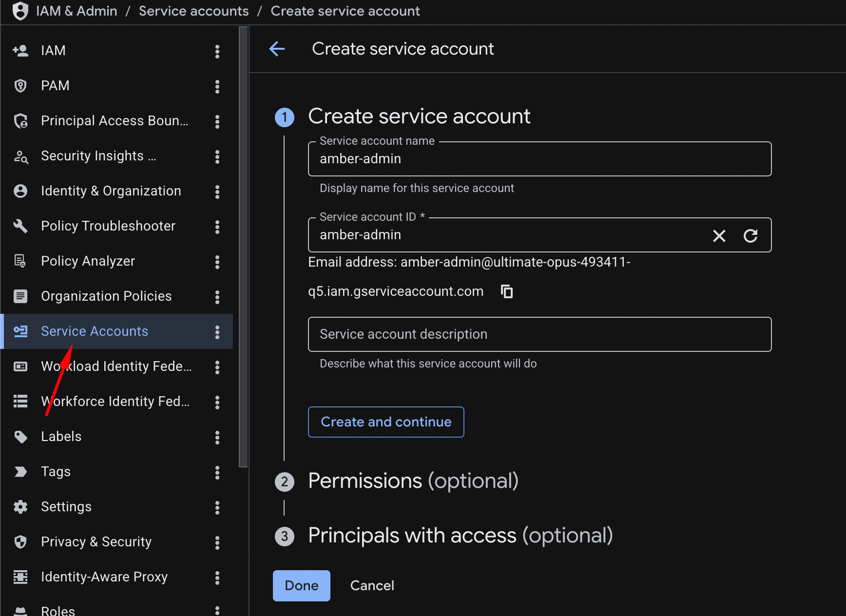Image resolution: width=846 pixels, height=616 pixels.
Task: Expand Principals with access (optional) step
Action: point(461,536)
